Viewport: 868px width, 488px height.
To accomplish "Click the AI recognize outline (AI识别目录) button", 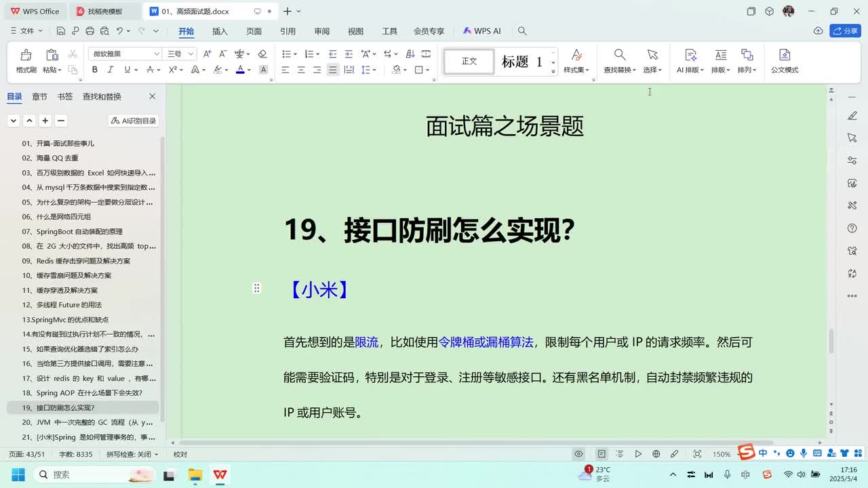I will coord(134,121).
